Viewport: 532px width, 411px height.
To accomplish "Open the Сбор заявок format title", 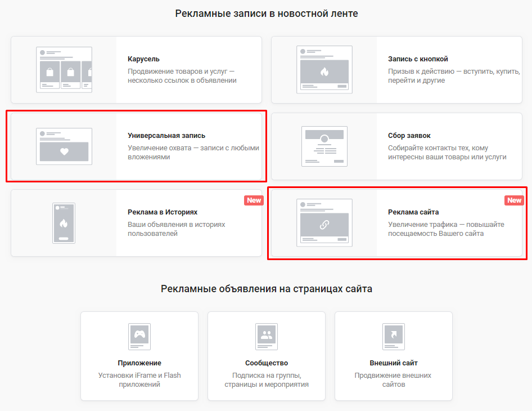I will pyautogui.click(x=409, y=136).
